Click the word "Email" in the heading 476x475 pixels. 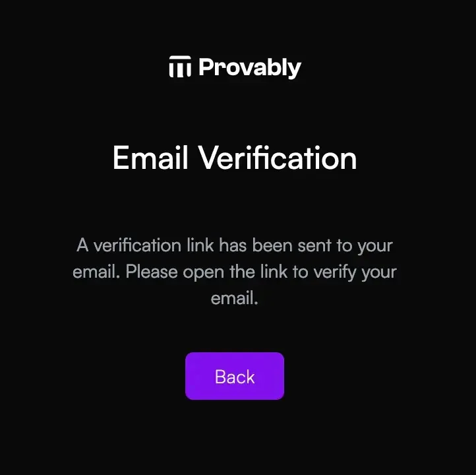(x=150, y=158)
